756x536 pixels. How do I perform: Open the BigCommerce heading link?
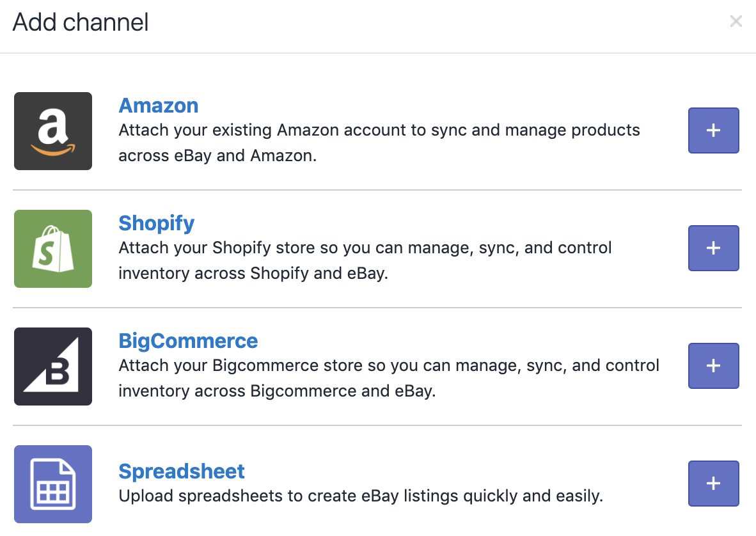pyautogui.click(x=188, y=341)
